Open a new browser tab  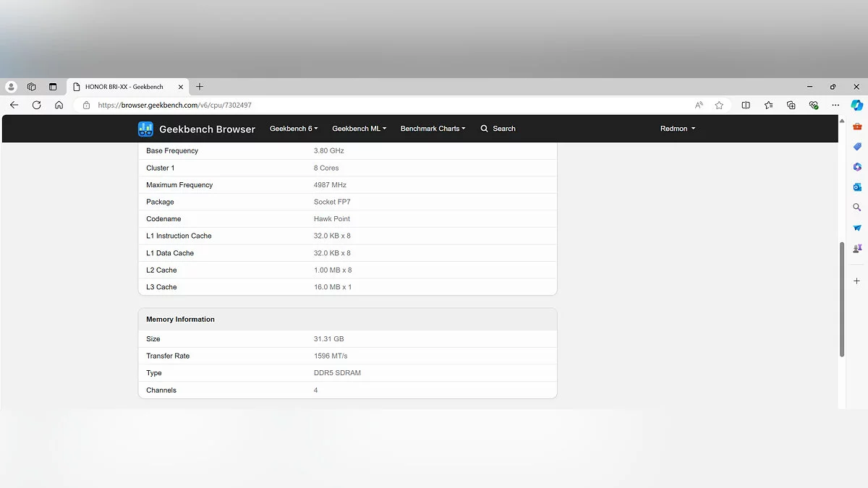[200, 87]
